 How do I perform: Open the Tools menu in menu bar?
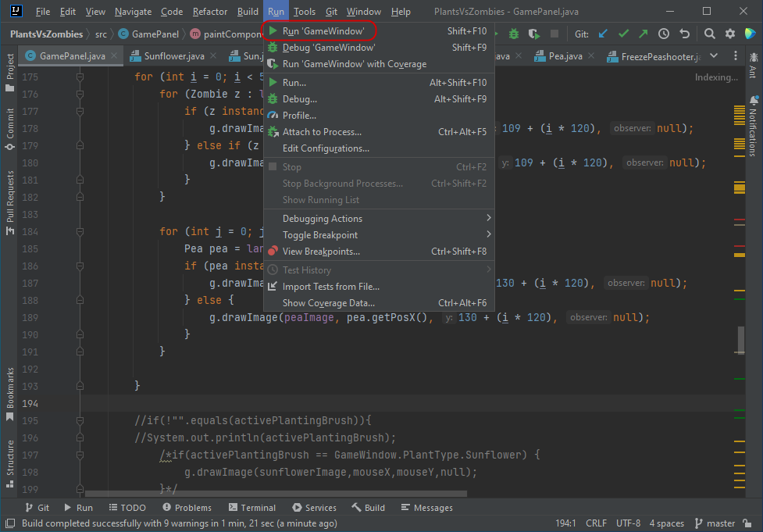[305, 11]
